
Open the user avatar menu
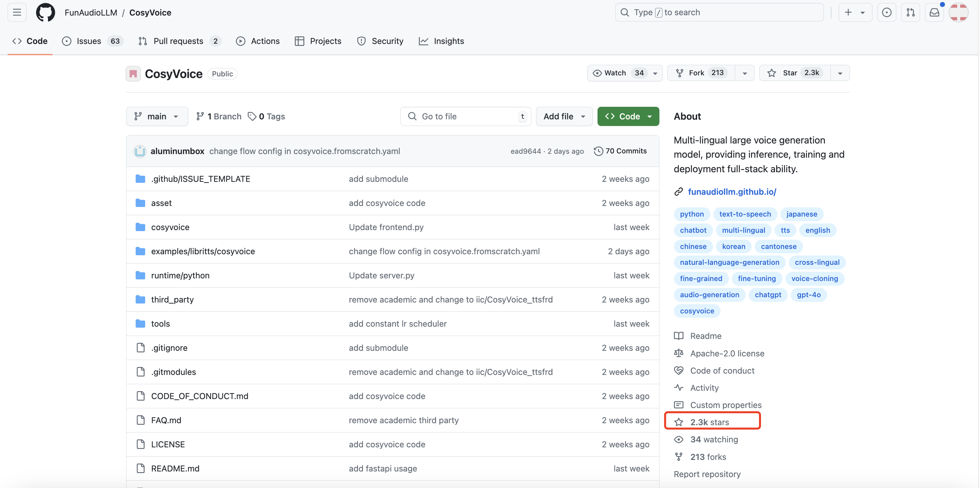(x=958, y=13)
